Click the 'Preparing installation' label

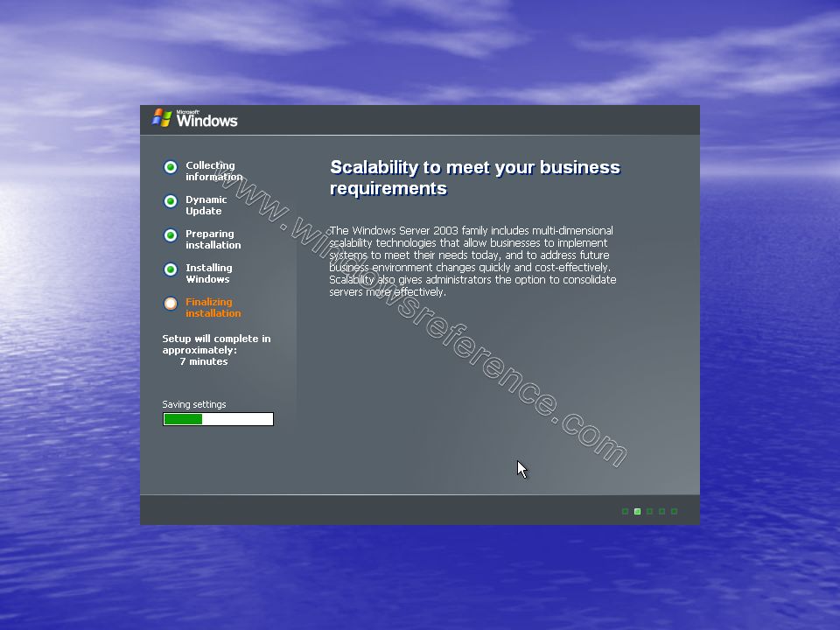point(213,239)
